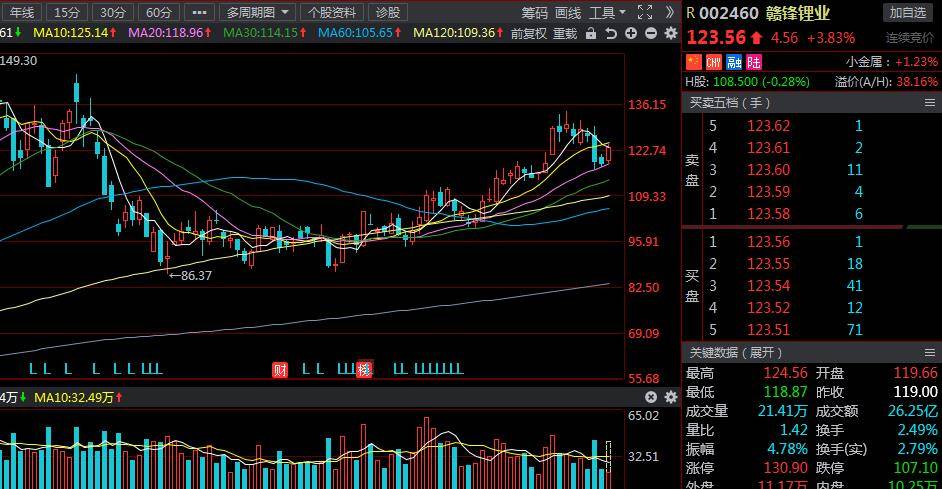The height and width of the screenshot is (489, 942).
Task: Toggle the 筹码 chip distribution view
Action: coord(535,12)
